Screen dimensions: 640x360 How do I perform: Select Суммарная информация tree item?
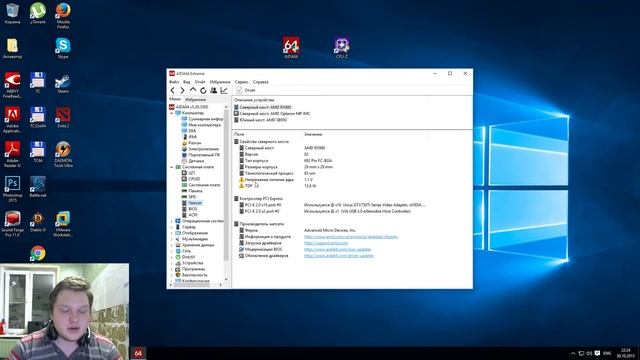[x=202, y=119]
